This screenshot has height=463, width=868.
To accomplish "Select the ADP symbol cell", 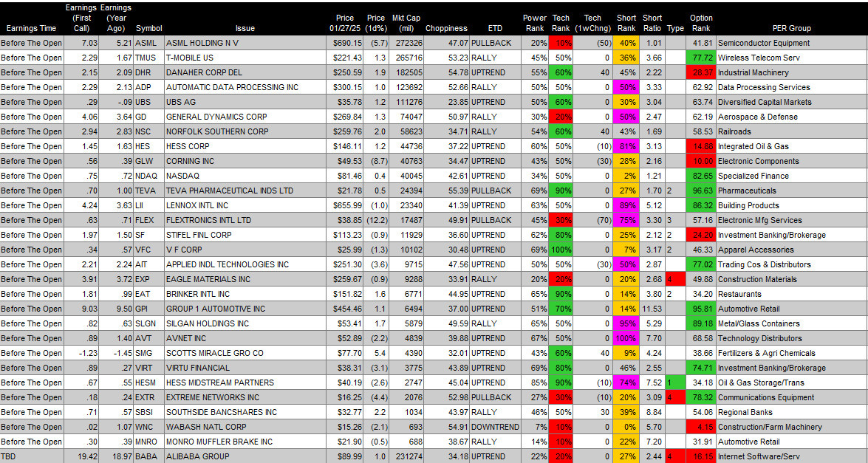I will tap(148, 87).
